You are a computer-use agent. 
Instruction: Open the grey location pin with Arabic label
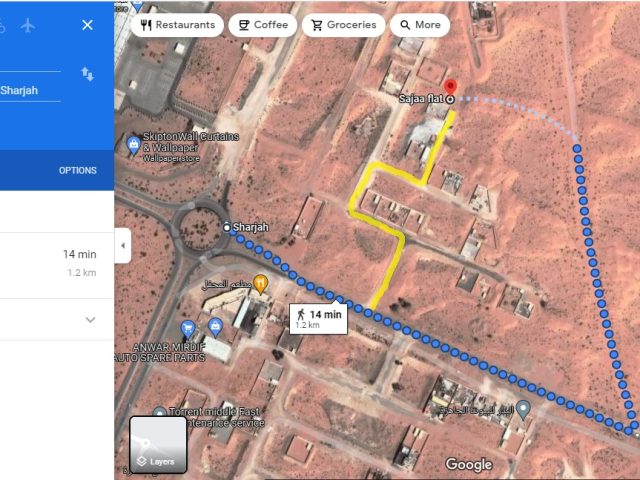pyautogui.click(x=523, y=409)
